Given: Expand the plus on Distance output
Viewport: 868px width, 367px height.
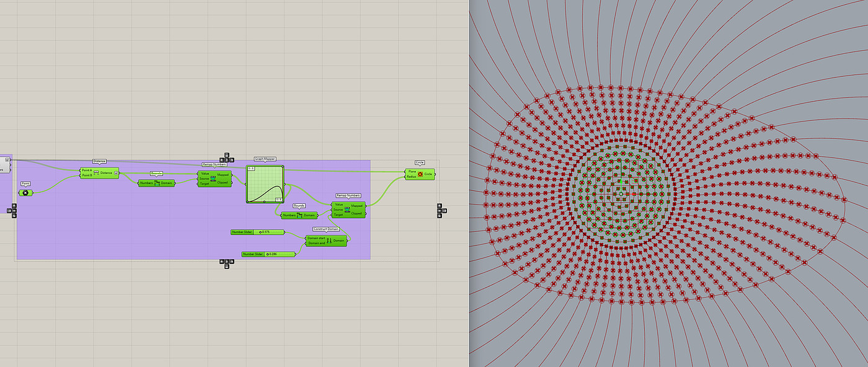Looking at the screenshot, I should [x=116, y=173].
